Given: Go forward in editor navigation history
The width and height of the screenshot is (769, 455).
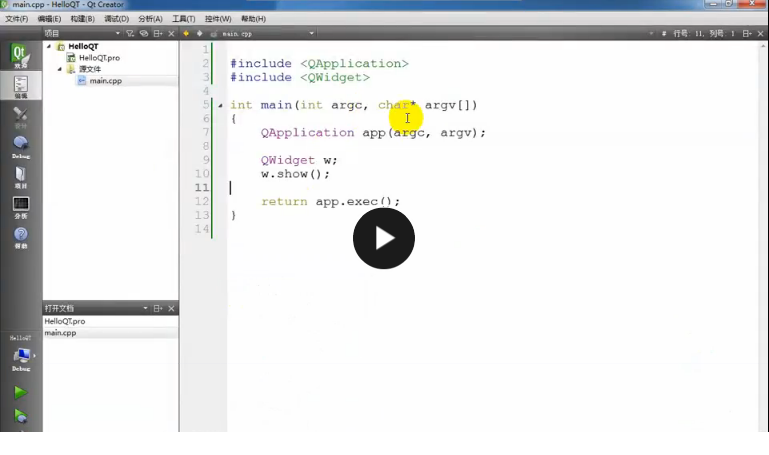Looking at the screenshot, I should [200, 33].
